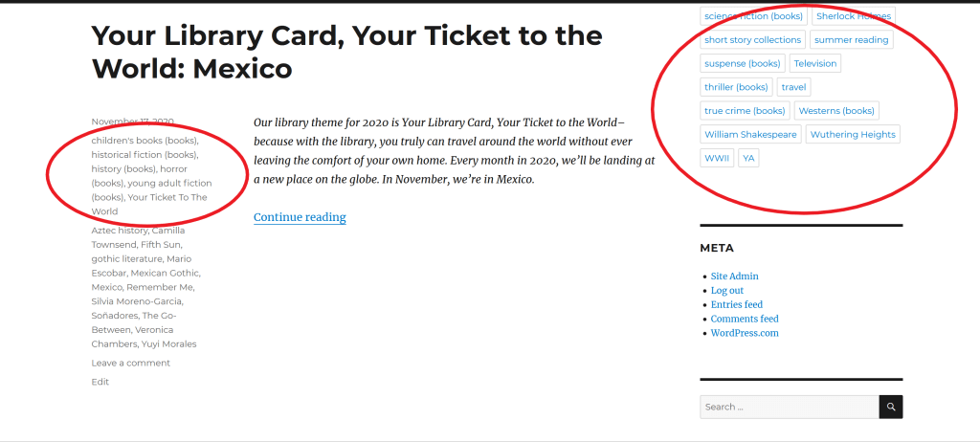Click the search magnifier button

pos(891,407)
